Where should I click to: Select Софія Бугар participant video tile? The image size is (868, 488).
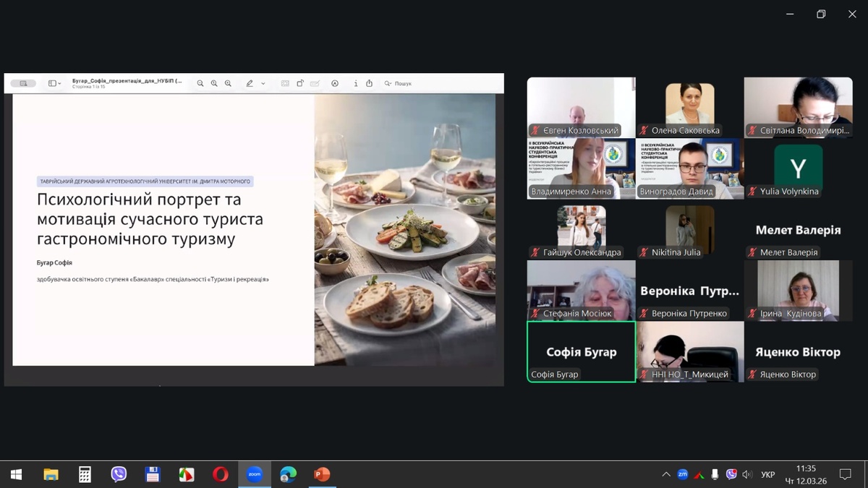[581, 351]
